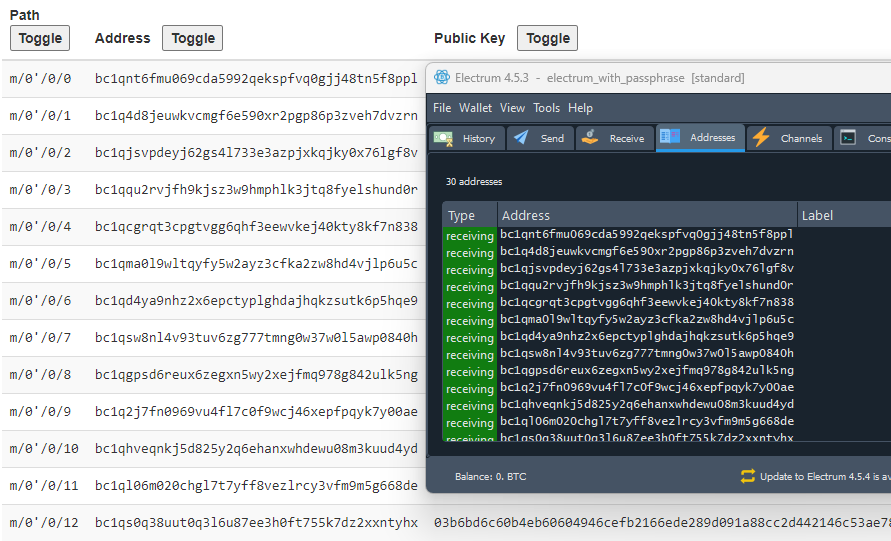Click path m/0'/0/2 in the table

[40, 153]
